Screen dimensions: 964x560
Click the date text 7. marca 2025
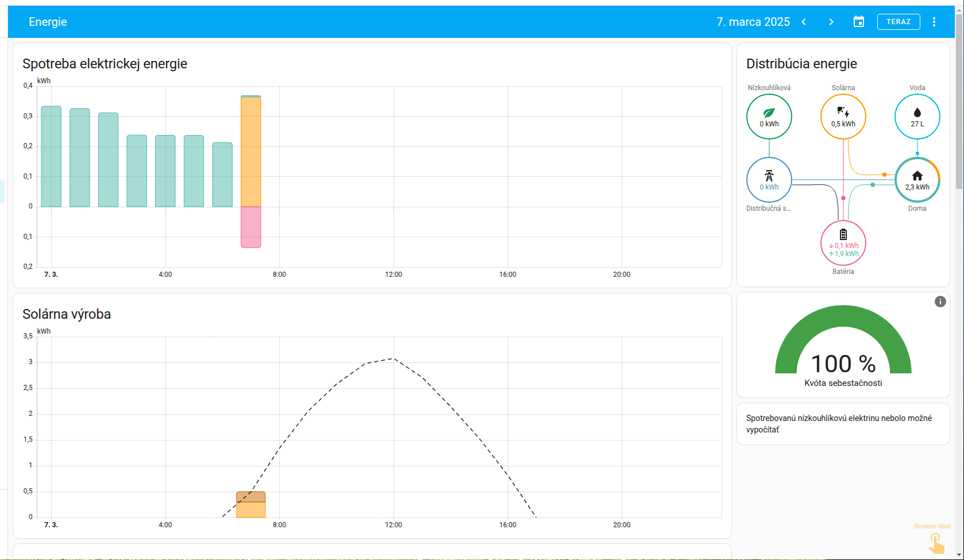tap(753, 22)
